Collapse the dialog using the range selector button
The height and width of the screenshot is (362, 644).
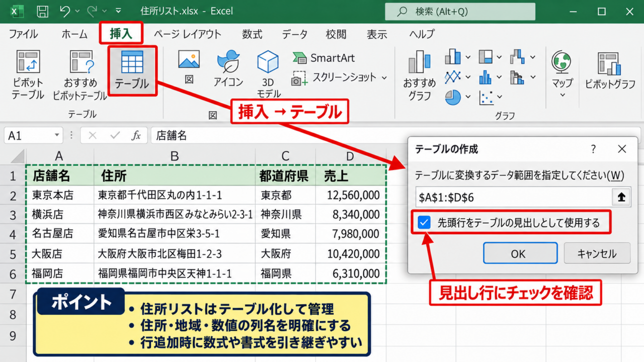click(x=621, y=197)
